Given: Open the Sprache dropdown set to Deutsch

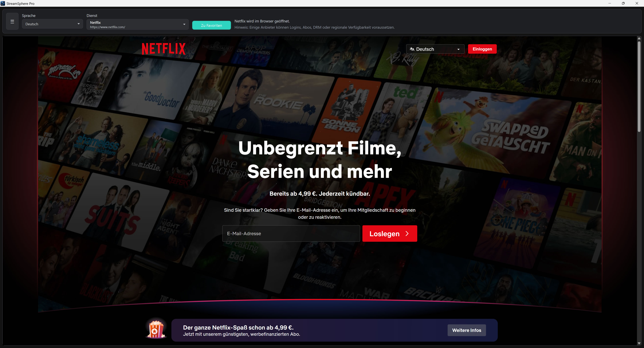Looking at the screenshot, I should click(x=52, y=24).
